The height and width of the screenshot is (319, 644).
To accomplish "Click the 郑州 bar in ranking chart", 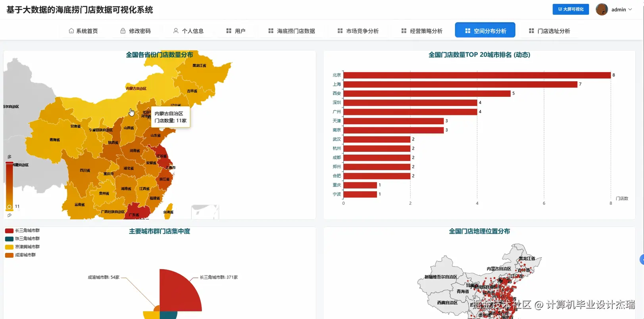I will pyautogui.click(x=377, y=167).
